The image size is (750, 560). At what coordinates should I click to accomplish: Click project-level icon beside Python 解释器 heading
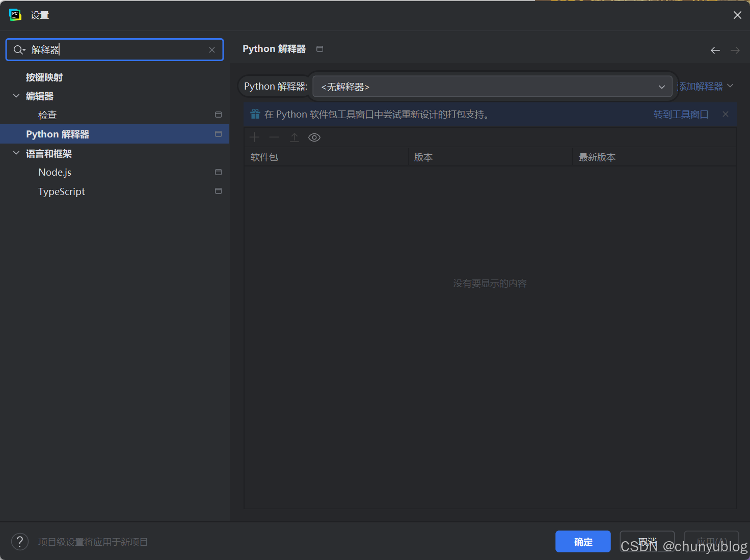(320, 49)
